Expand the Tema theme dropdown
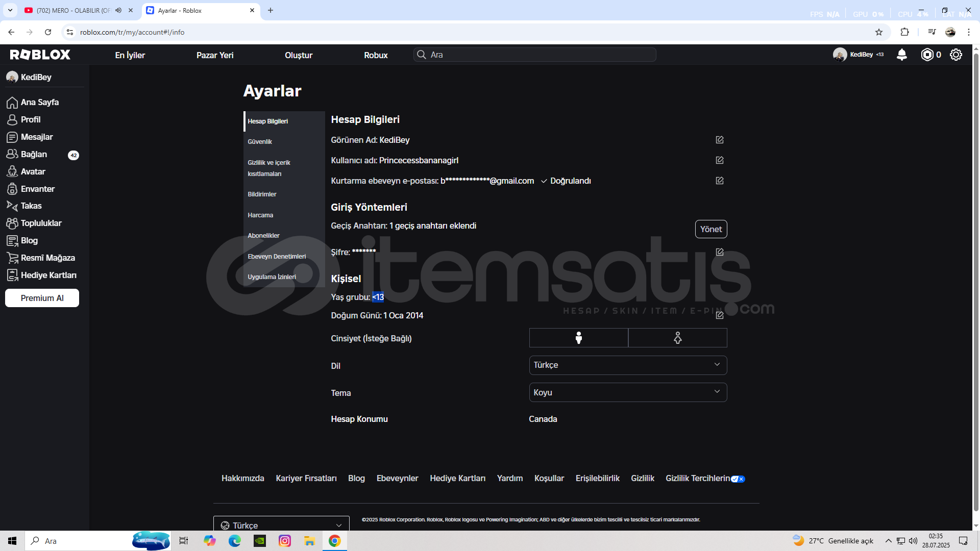Viewport: 980px width, 551px height. coord(628,392)
